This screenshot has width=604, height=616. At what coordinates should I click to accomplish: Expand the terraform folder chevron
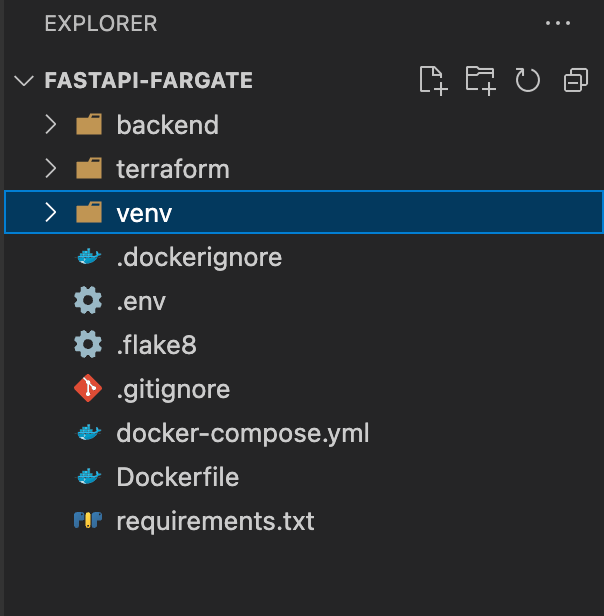coord(51,169)
